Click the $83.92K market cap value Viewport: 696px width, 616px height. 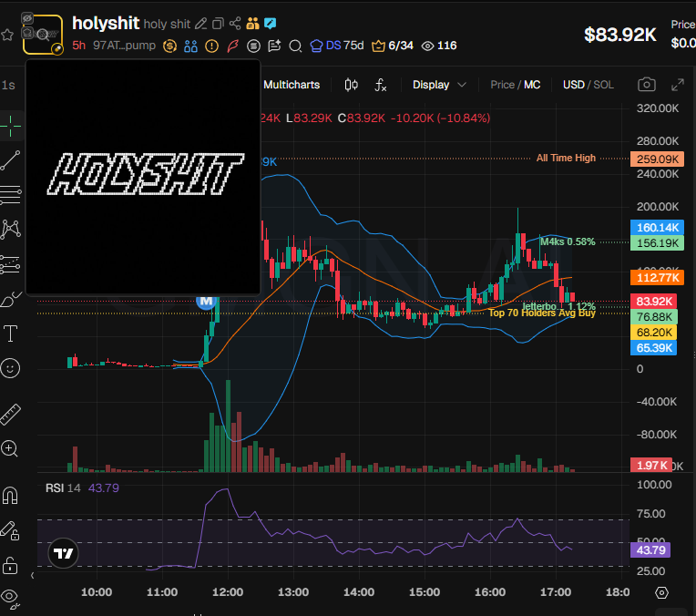click(620, 35)
